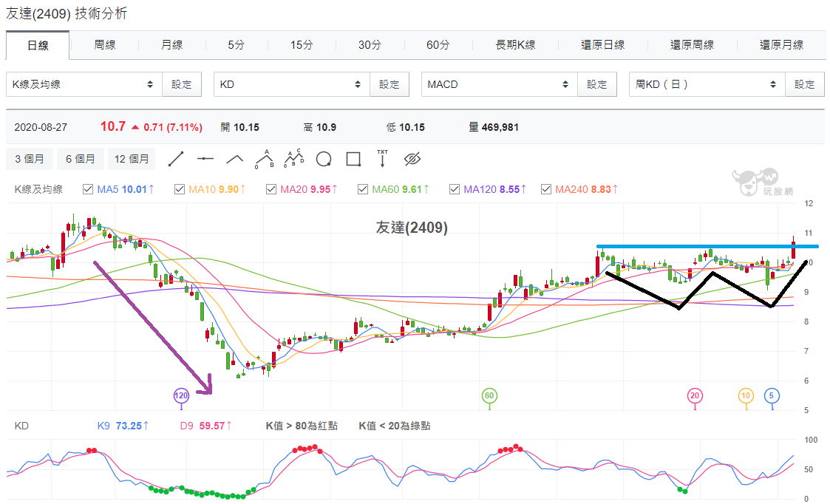
Task: Click the closing price 10.7
Action: tap(113, 126)
